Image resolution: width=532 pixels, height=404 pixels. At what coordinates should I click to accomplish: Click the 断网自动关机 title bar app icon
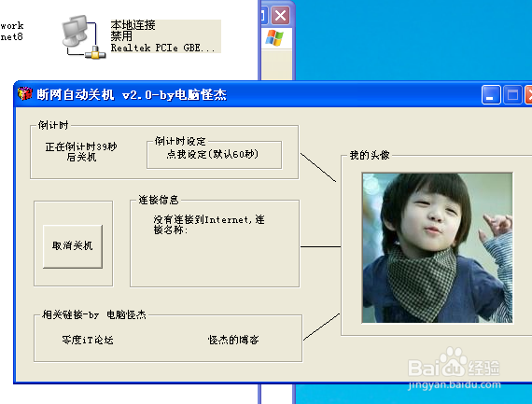[x=25, y=94]
